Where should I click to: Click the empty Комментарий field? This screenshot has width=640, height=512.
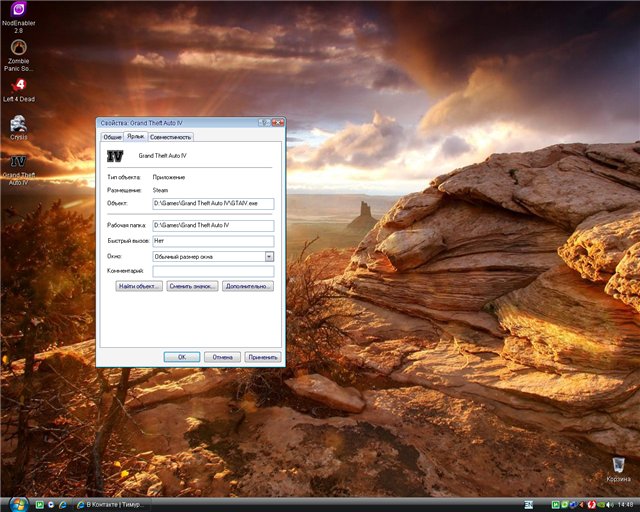tap(213, 271)
